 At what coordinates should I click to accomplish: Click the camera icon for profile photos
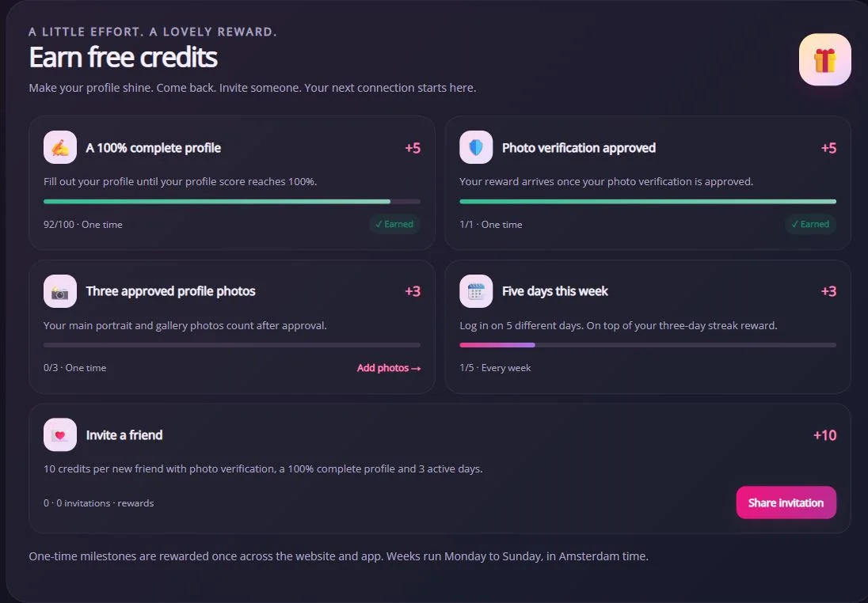(60, 291)
